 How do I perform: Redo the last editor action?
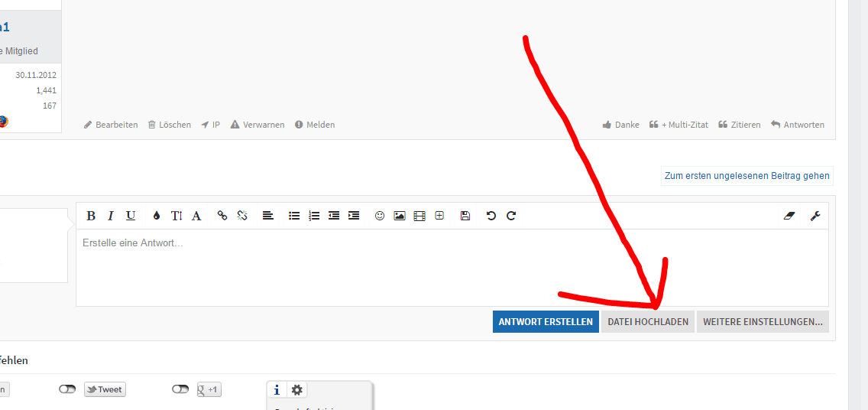pyautogui.click(x=511, y=216)
